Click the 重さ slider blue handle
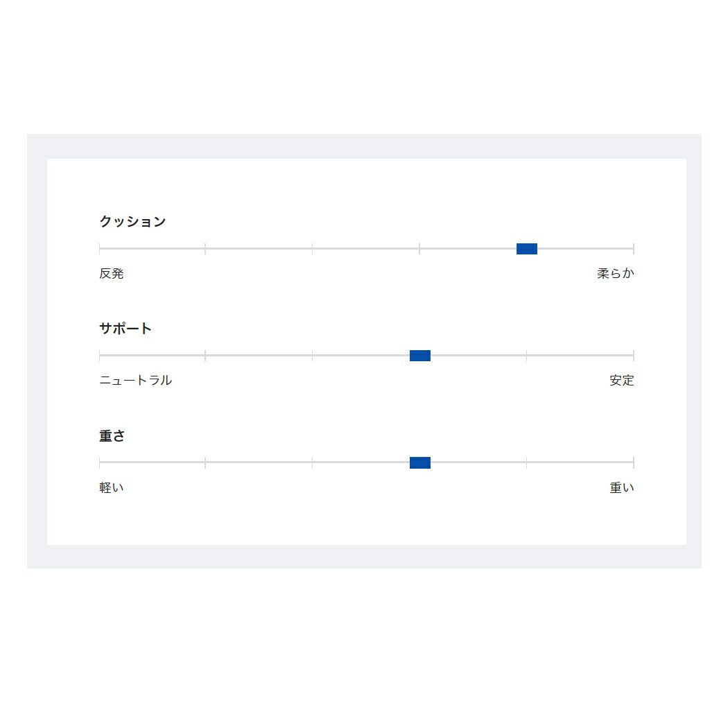This screenshot has height=728, width=728. 420,462
